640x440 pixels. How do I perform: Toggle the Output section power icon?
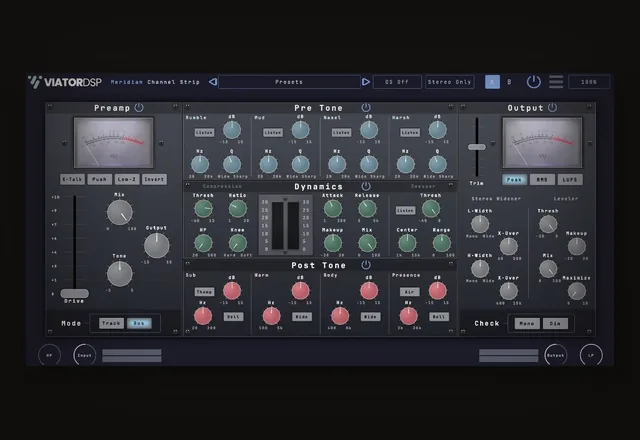coord(552,107)
